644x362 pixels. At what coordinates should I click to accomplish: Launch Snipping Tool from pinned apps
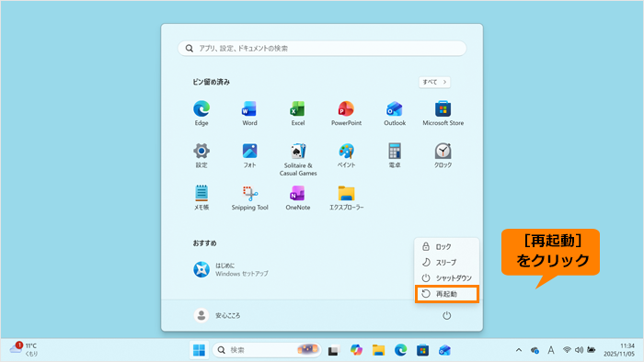249,198
